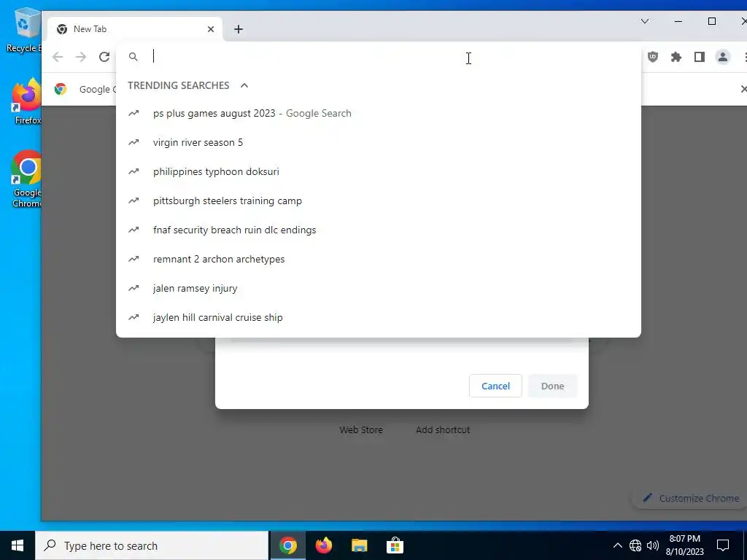The image size is (747, 560).
Task: Open the uBlock Origin shield extension
Action: click(x=653, y=57)
